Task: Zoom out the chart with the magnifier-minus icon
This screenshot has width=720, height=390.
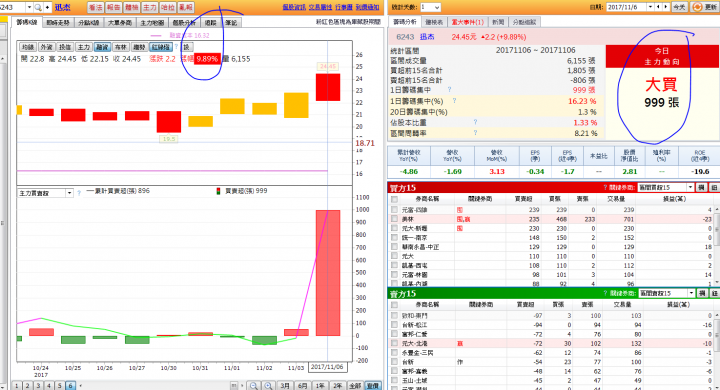Action: [x=253, y=386]
